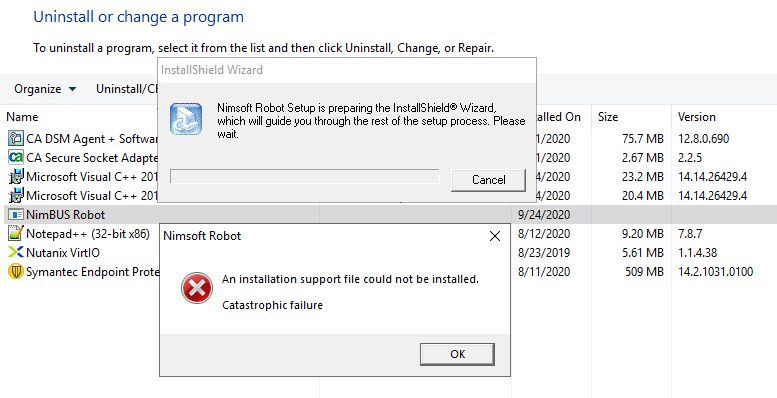Dismiss the error with the OK button

tap(457, 354)
